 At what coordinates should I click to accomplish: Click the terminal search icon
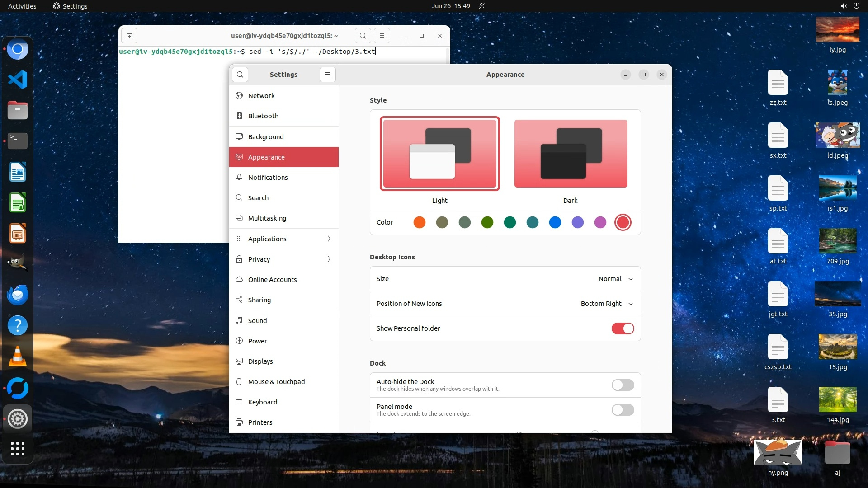coord(363,36)
